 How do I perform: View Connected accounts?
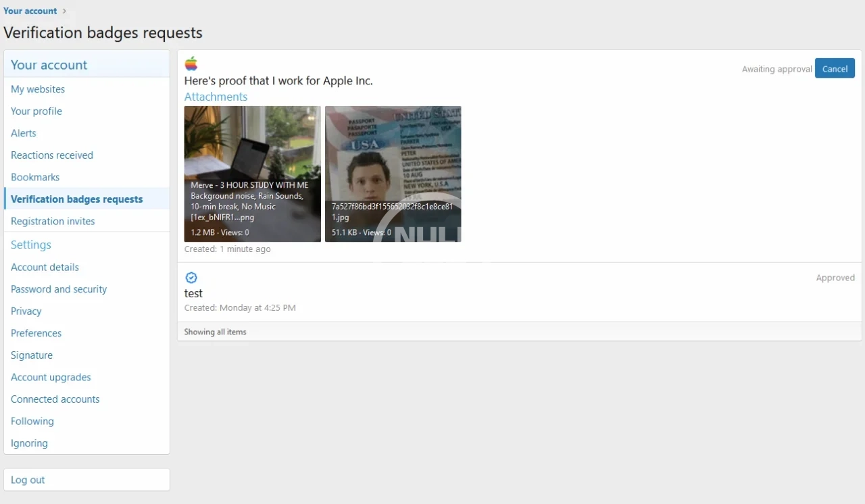coord(55,399)
